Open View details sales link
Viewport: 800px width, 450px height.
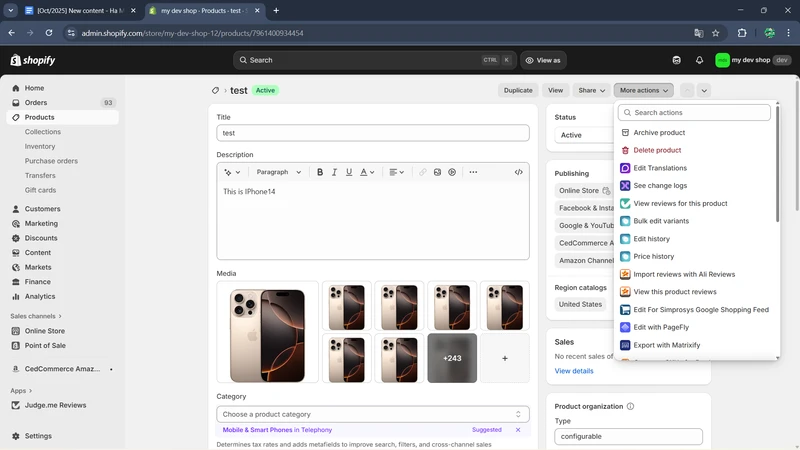pyautogui.click(x=574, y=371)
